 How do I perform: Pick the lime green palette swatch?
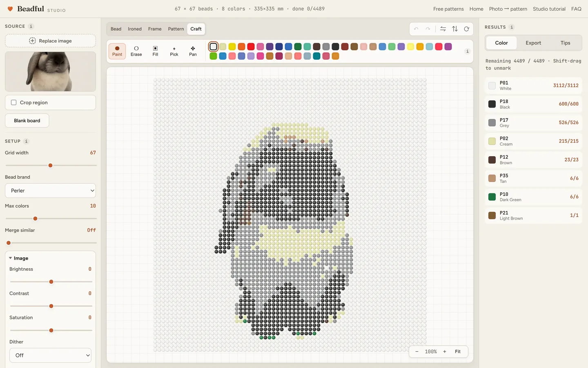coord(213,56)
